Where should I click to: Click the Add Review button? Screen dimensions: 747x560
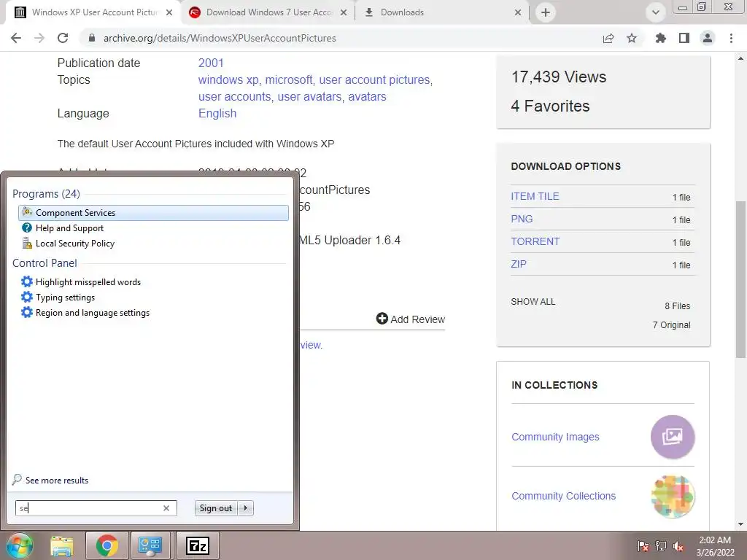[410, 319]
